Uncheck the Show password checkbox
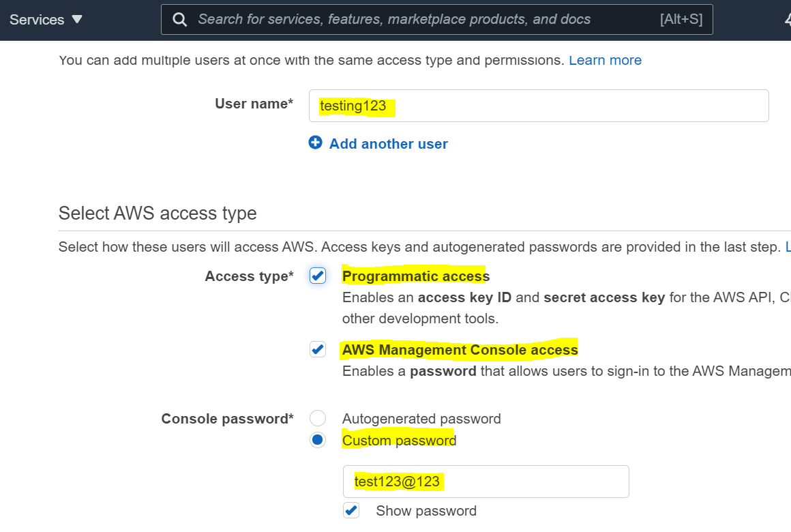This screenshot has height=532, width=791. point(351,510)
